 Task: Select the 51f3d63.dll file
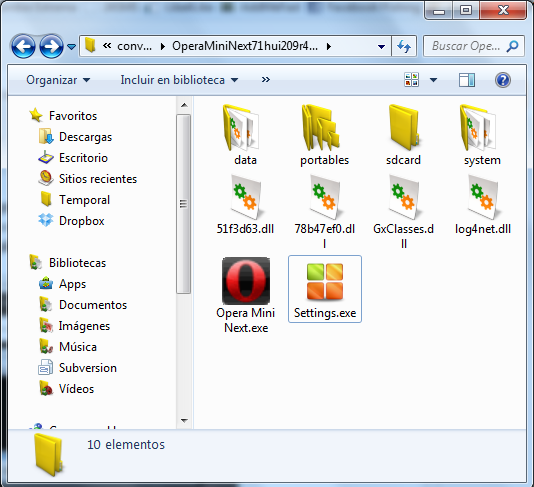click(245, 205)
